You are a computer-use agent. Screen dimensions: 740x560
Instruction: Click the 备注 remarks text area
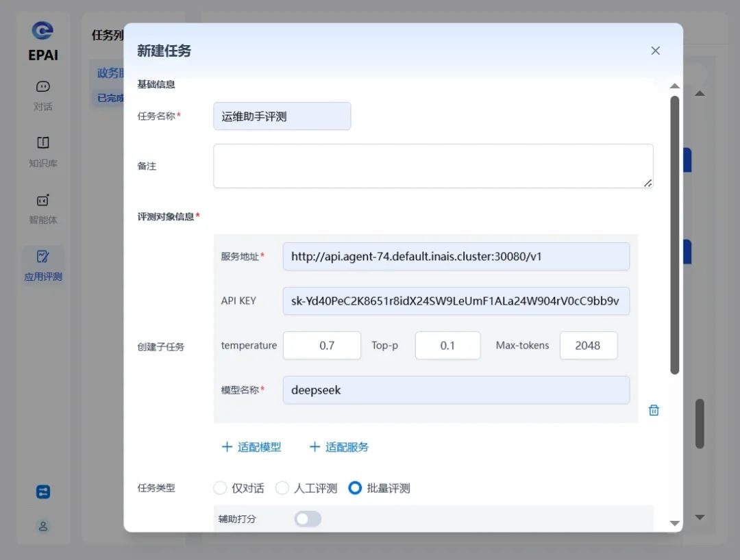(x=432, y=166)
